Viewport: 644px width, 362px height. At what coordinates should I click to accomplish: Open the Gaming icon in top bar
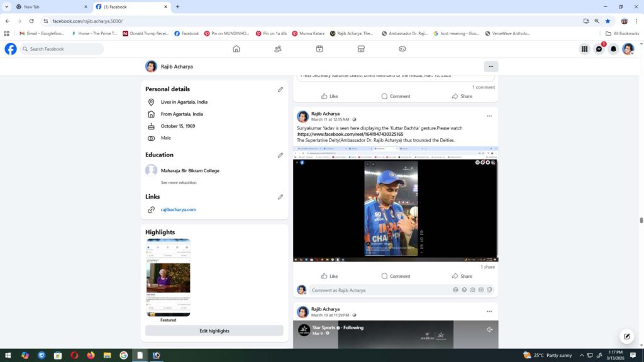402,49
